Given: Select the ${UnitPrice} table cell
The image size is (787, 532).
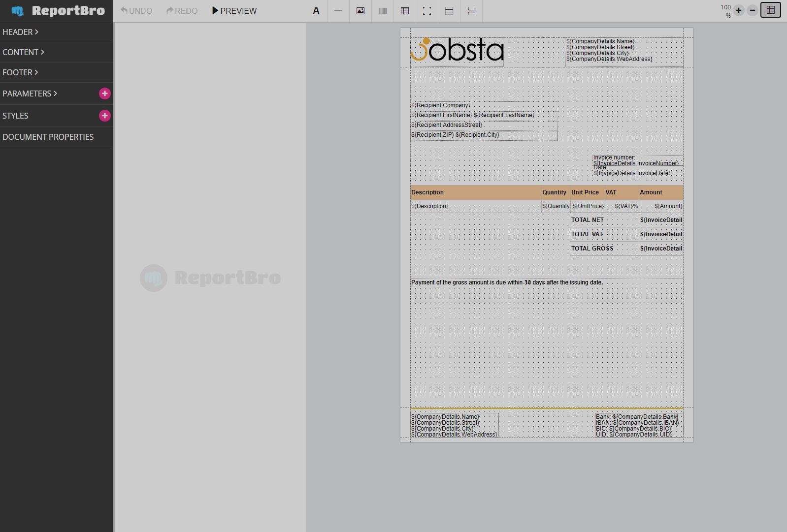Looking at the screenshot, I should point(588,206).
